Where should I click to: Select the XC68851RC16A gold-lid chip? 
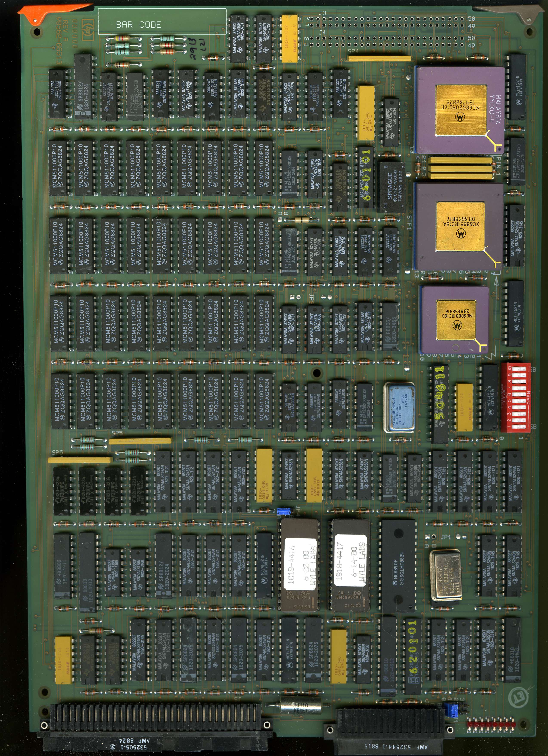pos(460,227)
